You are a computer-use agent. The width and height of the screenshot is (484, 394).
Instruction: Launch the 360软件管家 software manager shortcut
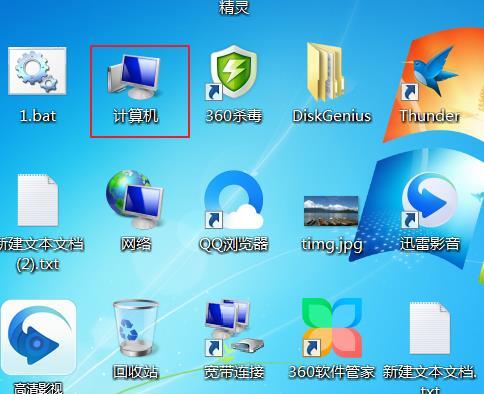pyautogui.click(x=332, y=328)
